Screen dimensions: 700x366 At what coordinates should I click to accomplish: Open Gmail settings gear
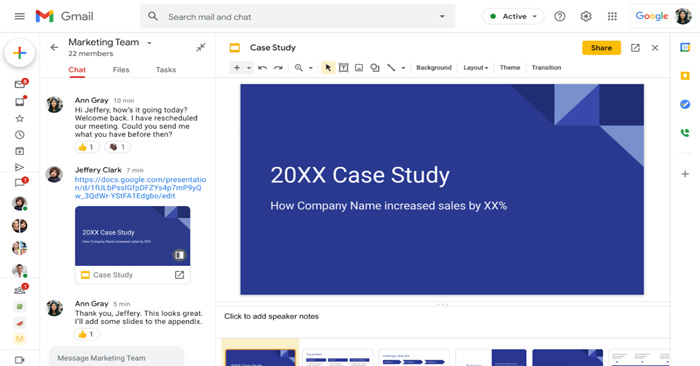(586, 17)
